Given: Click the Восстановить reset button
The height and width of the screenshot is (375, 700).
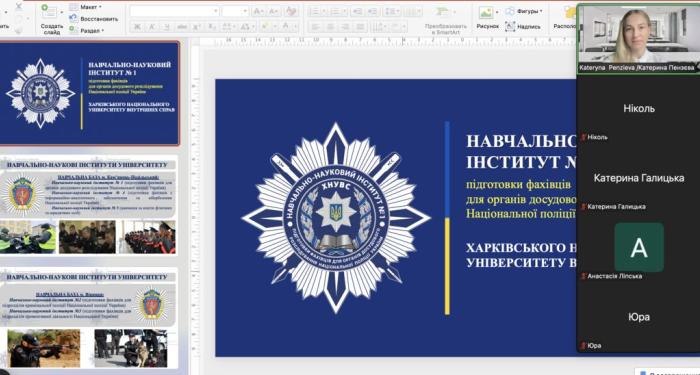Looking at the screenshot, I should [94, 19].
